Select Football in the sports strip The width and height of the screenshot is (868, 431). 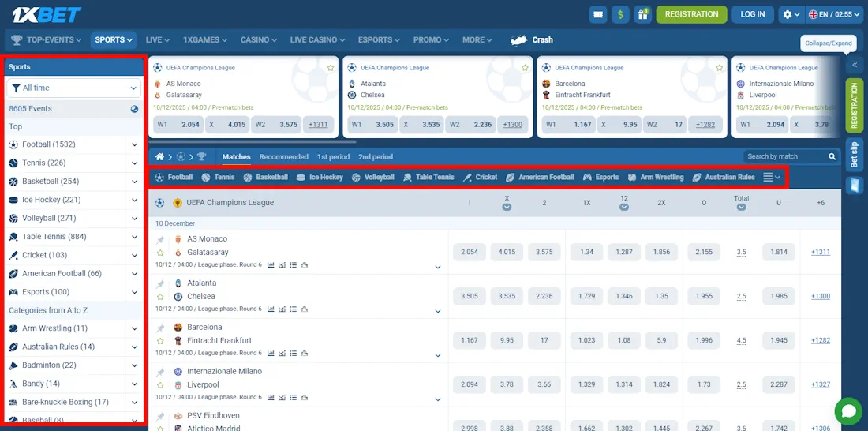point(174,178)
